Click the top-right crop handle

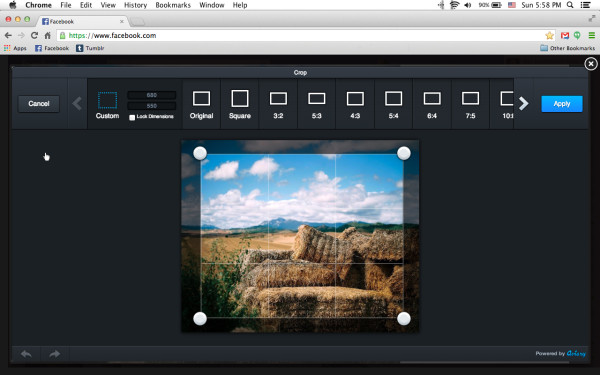(x=404, y=153)
